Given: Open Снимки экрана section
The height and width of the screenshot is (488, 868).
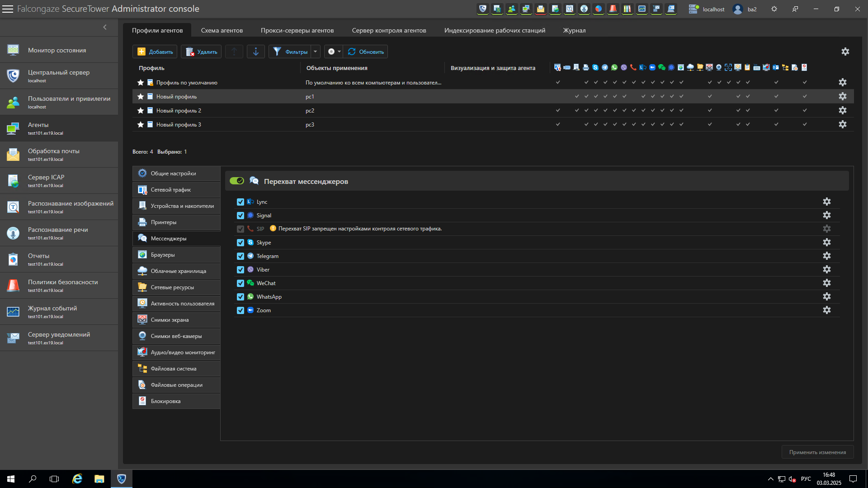Looking at the screenshot, I should point(176,320).
